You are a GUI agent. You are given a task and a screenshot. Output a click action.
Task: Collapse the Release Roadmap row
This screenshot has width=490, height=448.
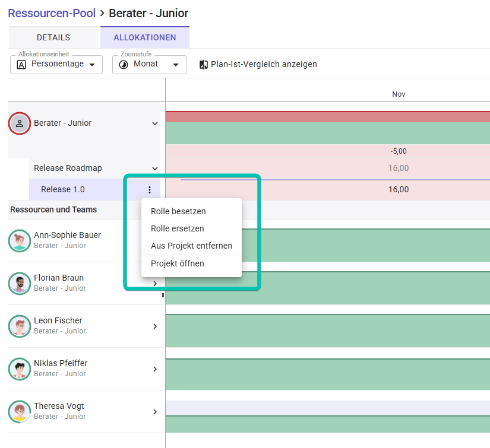click(x=155, y=169)
